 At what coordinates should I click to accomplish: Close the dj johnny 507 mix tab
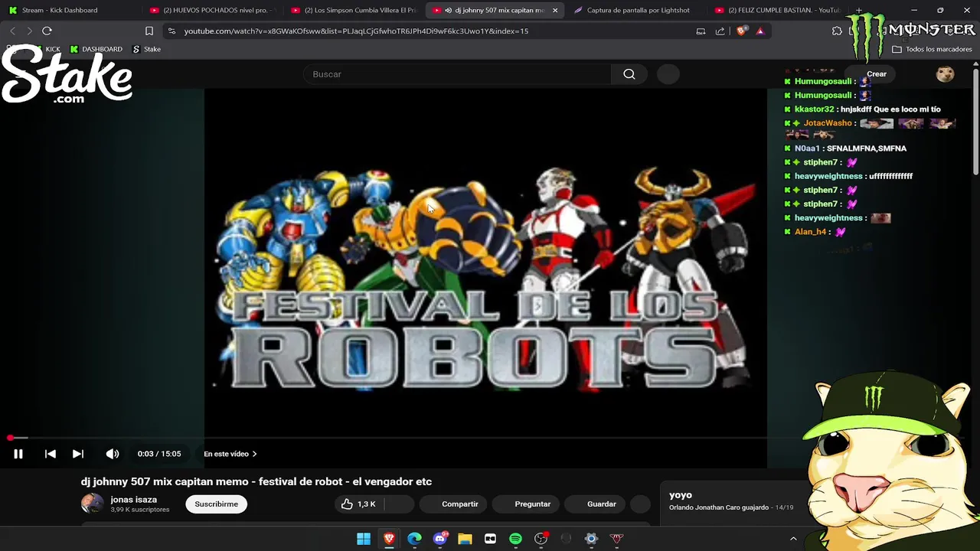pos(555,10)
